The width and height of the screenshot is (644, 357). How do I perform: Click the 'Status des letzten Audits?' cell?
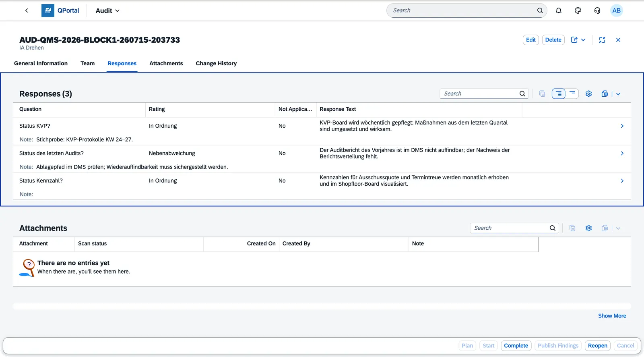pos(52,154)
